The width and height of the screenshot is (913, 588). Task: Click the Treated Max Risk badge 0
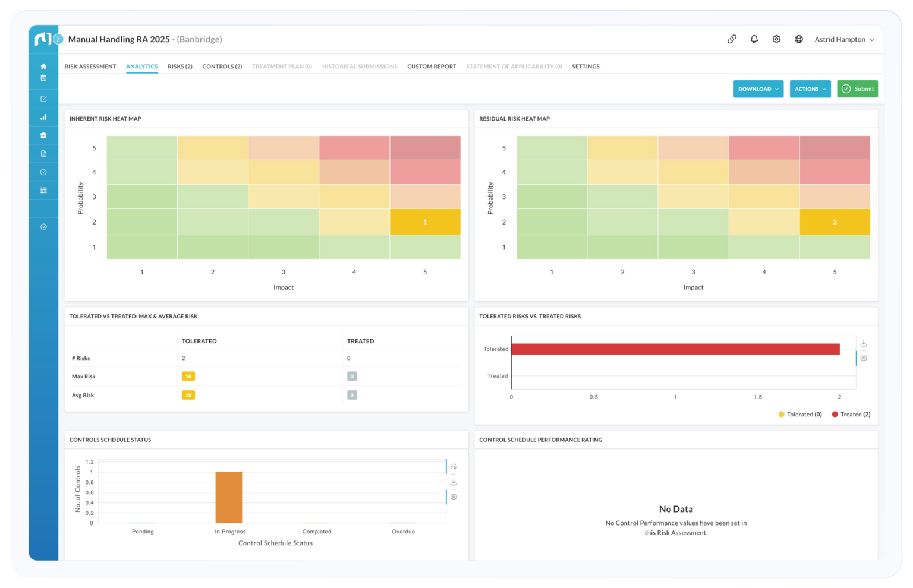(x=352, y=377)
